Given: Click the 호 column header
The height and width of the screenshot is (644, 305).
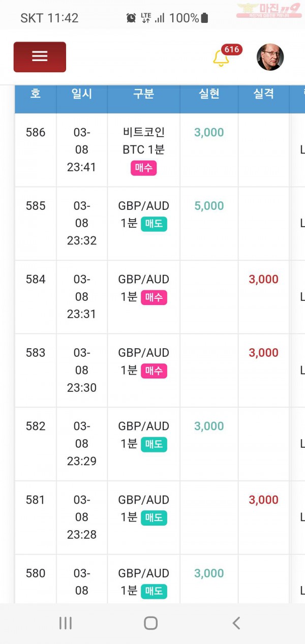Looking at the screenshot, I should click(36, 94).
